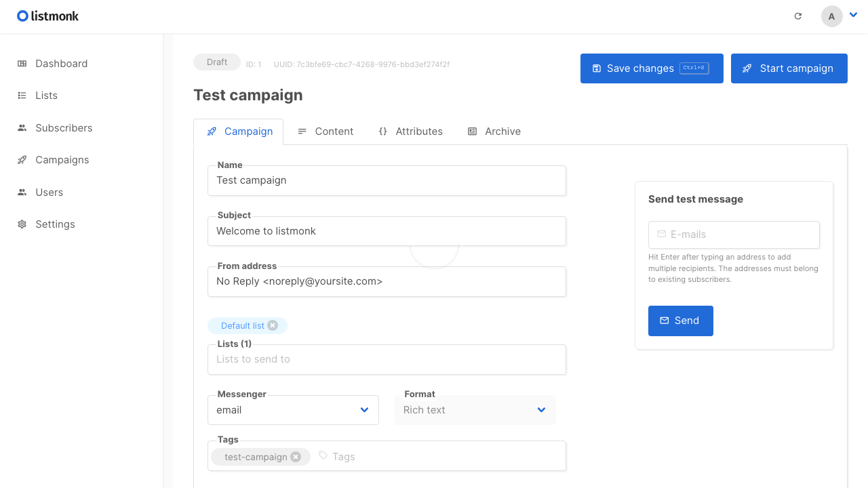This screenshot has height=488, width=868.
Task: Click the Lists to send to field
Action: (x=387, y=359)
